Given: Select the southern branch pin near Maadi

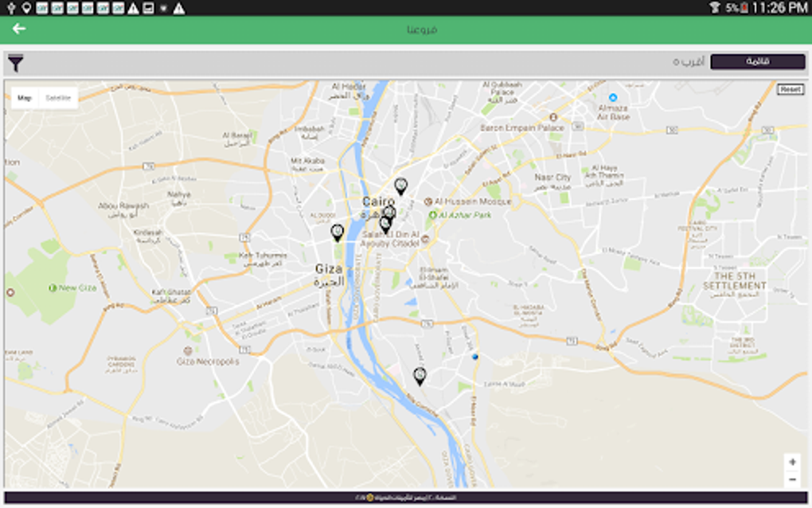Looking at the screenshot, I should [x=420, y=376].
